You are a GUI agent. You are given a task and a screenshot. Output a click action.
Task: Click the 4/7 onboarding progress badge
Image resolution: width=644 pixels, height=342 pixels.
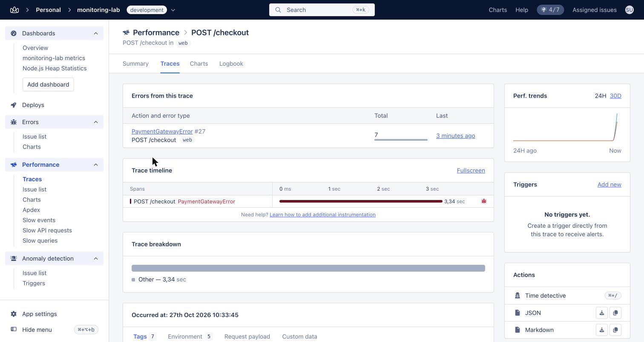[x=550, y=10]
